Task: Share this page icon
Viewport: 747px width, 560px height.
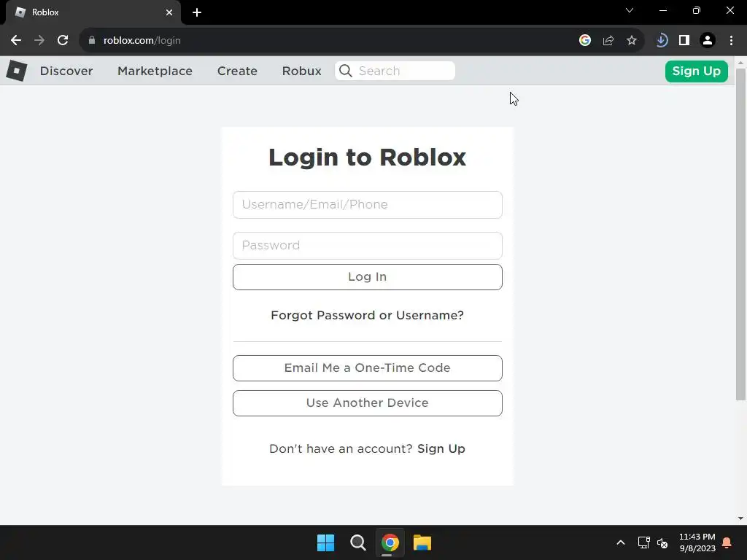Action: [x=608, y=41]
